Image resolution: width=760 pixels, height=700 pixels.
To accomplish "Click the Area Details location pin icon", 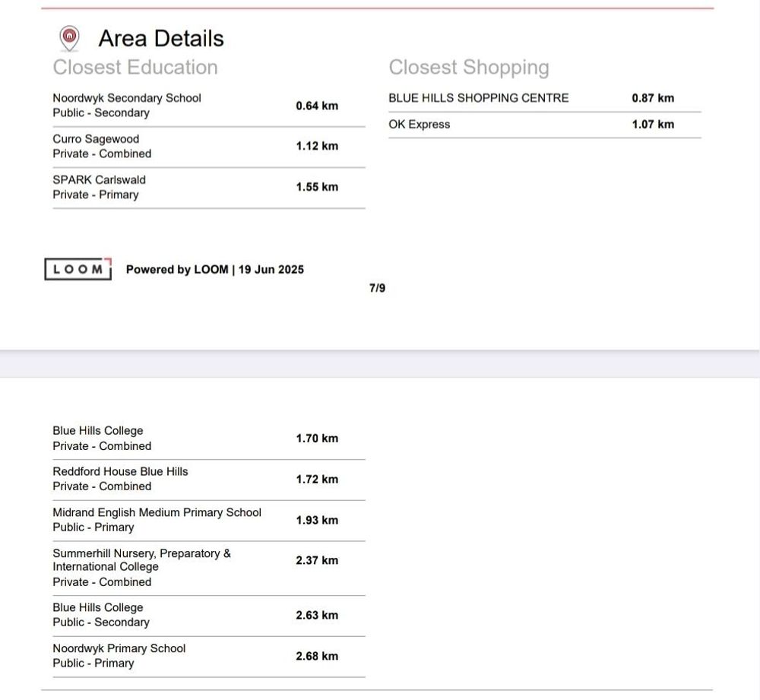I will [69, 37].
